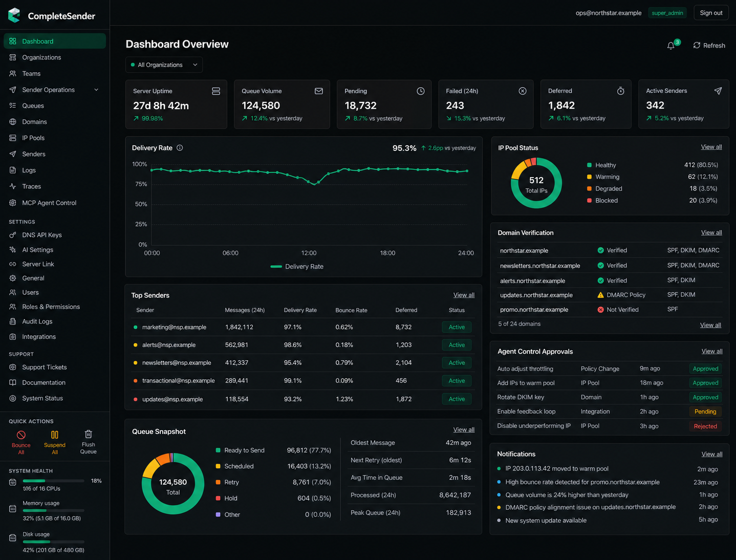Click View all in Top Senders
This screenshot has width=736, height=560.
pyautogui.click(x=464, y=295)
